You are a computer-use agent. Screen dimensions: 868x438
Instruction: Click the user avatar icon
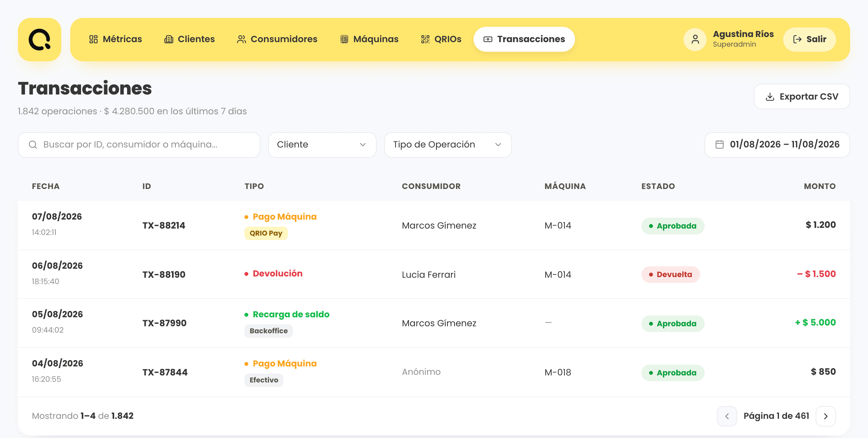[695, 40]
